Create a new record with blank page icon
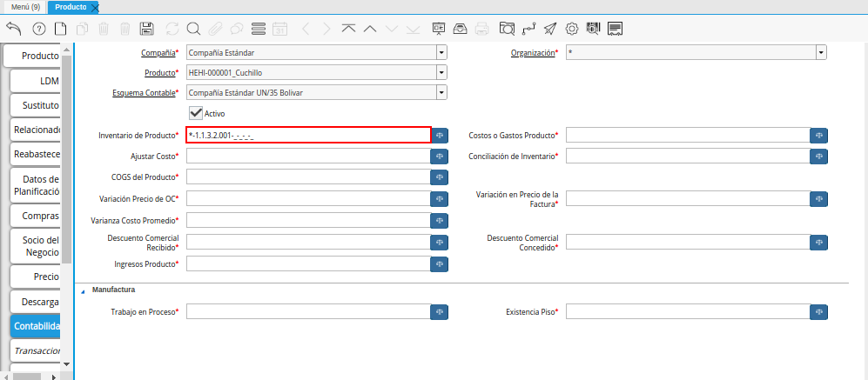Image resolution: width=868 pixels, height=380 pixels. point(60,29)
